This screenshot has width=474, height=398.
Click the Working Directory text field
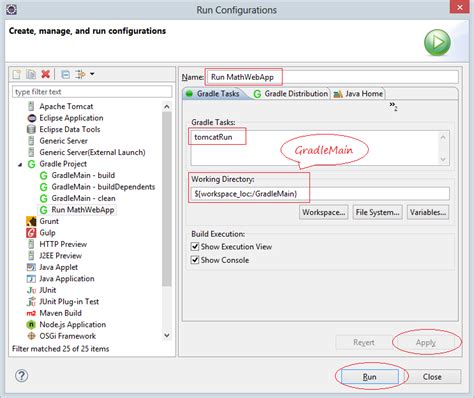click(x=320, y=194)
